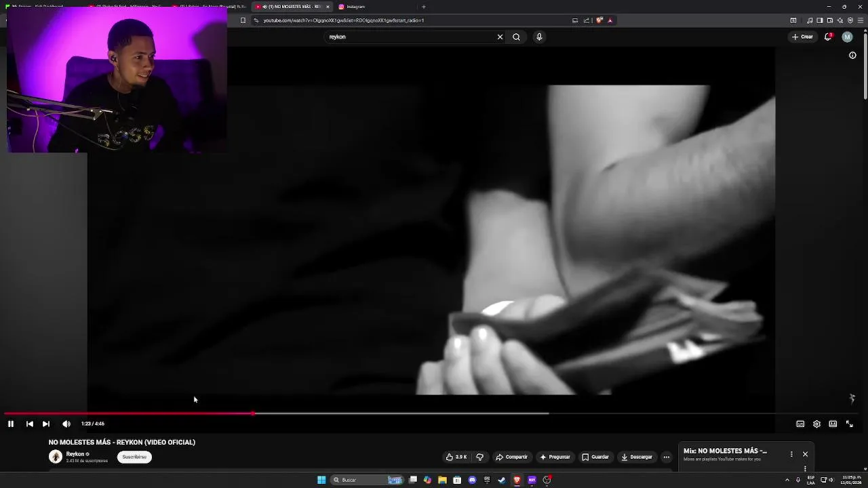Open the browser main hamburger menu
Viewport: 868px width, 488px height.
pos(861,20)
